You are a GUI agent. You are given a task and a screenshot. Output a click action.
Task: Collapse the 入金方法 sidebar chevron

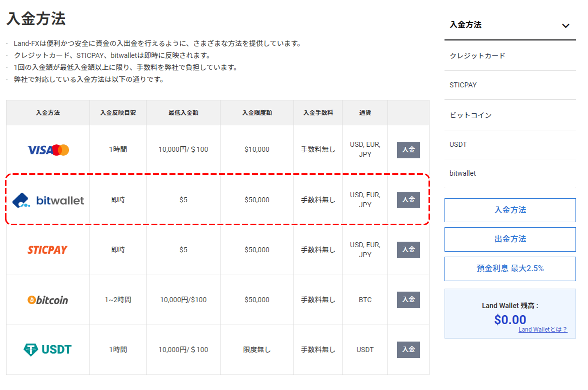[565, 26]
